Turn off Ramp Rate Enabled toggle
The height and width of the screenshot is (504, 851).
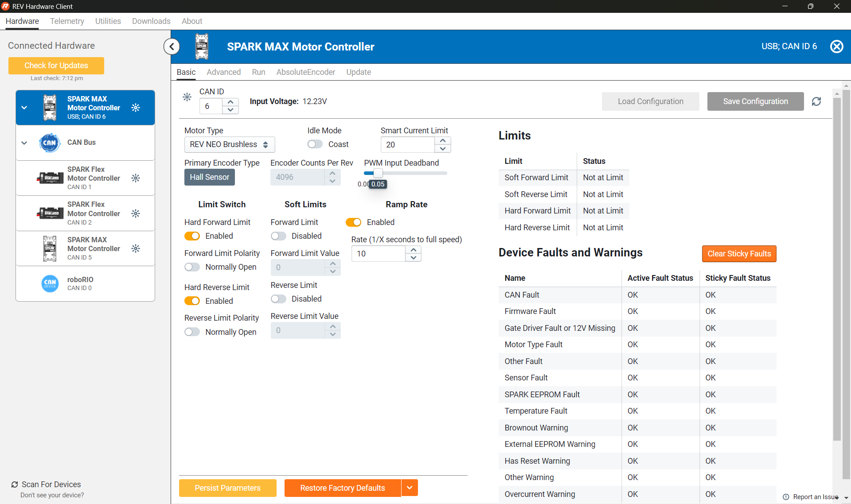pos(354,222)
